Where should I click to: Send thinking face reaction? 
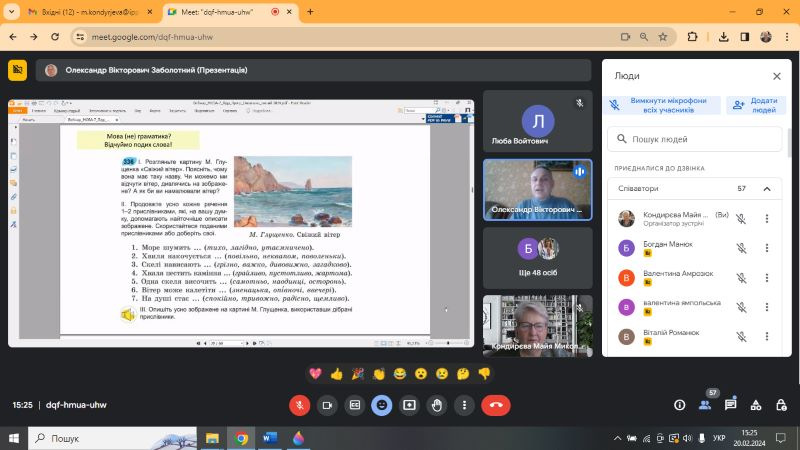pyautogui.click(x=463, y=374)
